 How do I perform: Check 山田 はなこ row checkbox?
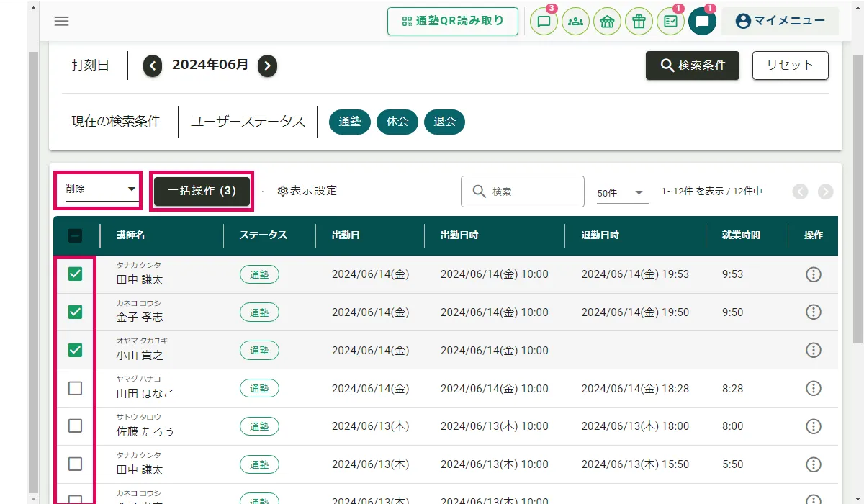pos(75,388)
